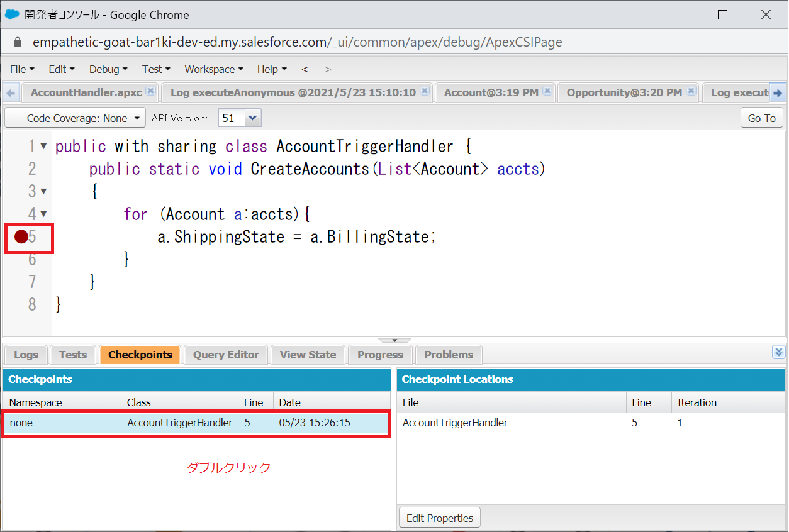The width and height of the screenshot is (789, 532).
Task: Click the Salesforce cloud icon in title bar
Action: 13,14
